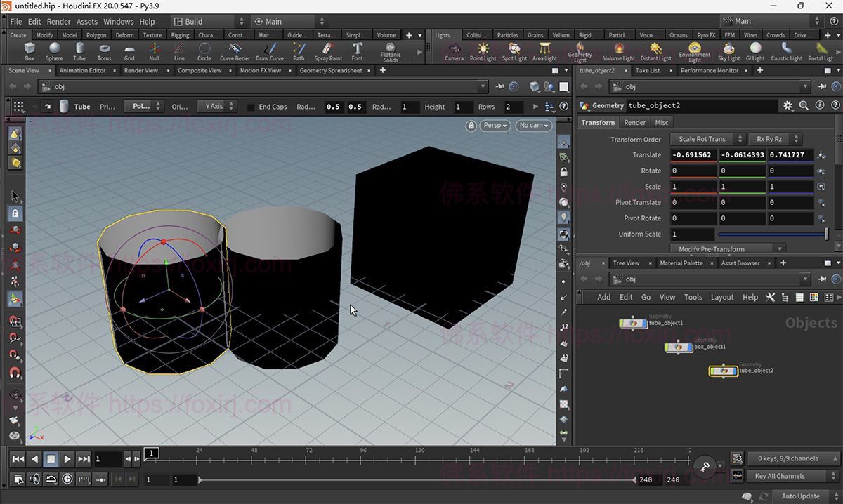Select the tube_object2 node in network editor
Image resolution: width=843 pixels, height=504 pixels.
pos(723,371)
